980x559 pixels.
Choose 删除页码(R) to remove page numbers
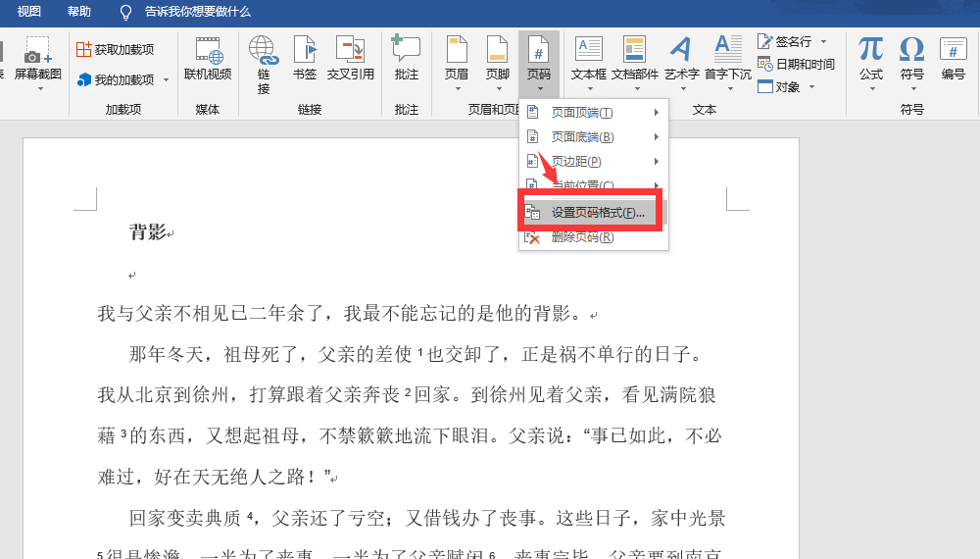pyautogui.click(x=594, y=237)
